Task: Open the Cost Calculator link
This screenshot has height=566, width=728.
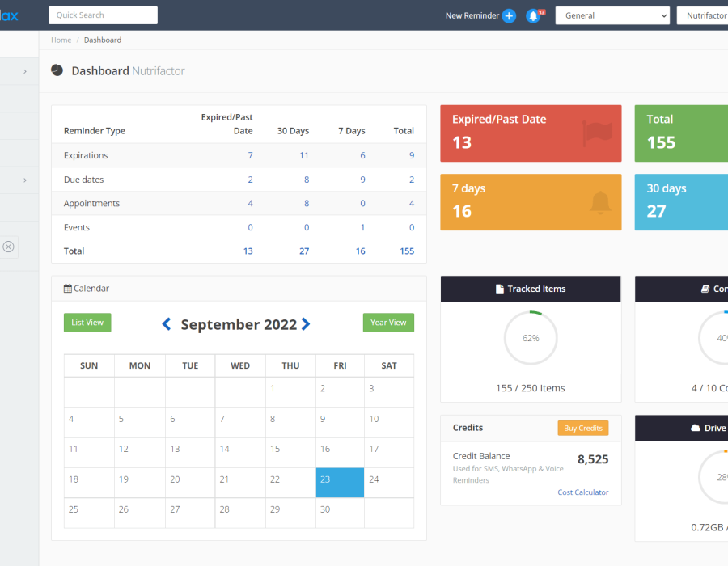Action: coord(582,492)
